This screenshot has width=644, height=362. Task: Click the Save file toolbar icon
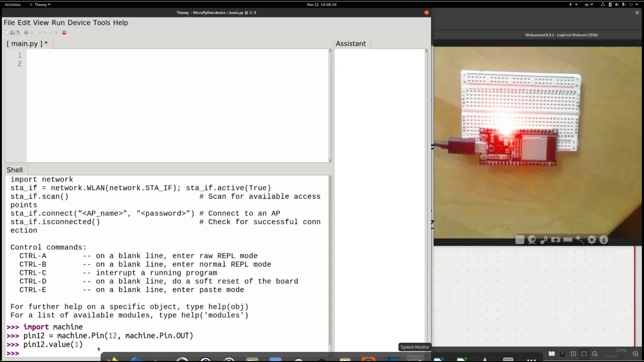(x=18, y=32)
